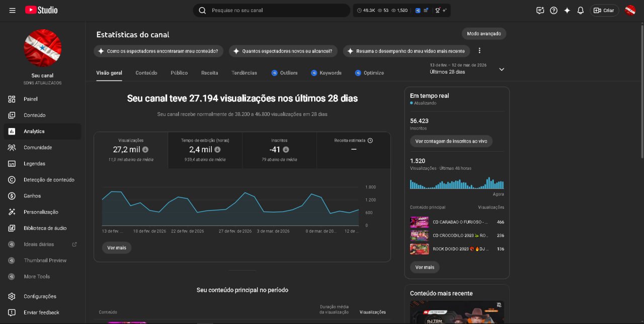644x324 pixels.
Task: Select the Tempo de exibição metric card
Action: coord(205,150)
